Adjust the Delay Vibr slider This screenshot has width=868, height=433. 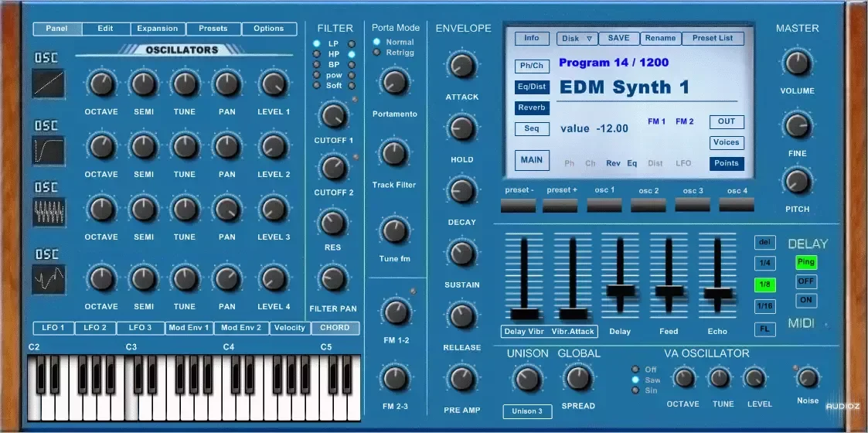point(524,314)
